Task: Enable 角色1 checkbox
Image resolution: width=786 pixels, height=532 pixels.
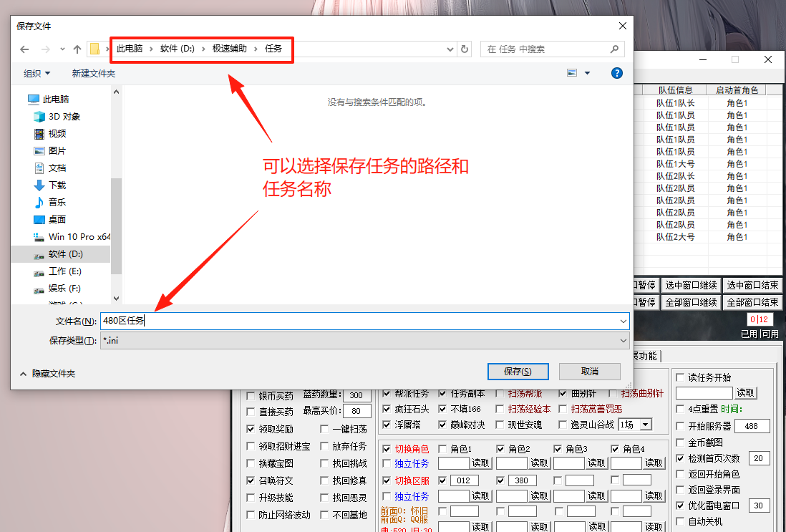Action: click(x=442, y=449)
